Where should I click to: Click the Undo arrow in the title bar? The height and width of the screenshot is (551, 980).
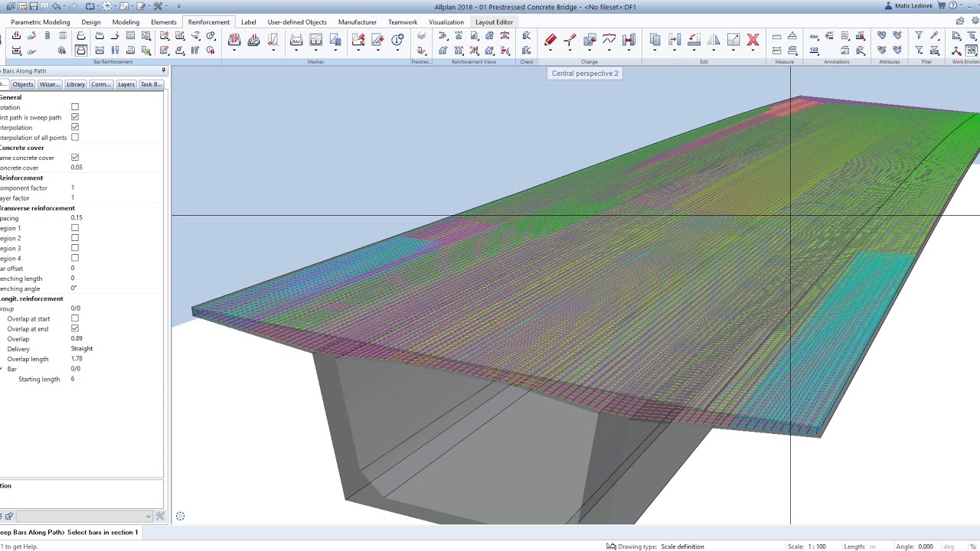[56, 6]
